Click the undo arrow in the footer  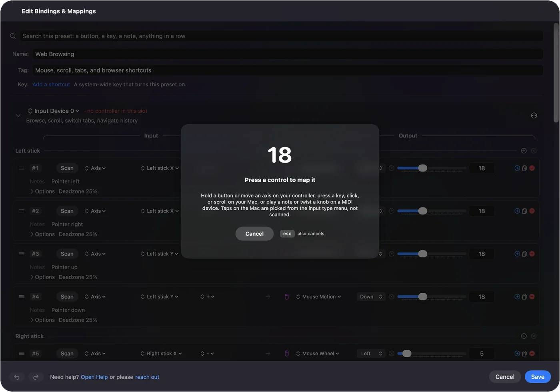[x=17, y=377]
